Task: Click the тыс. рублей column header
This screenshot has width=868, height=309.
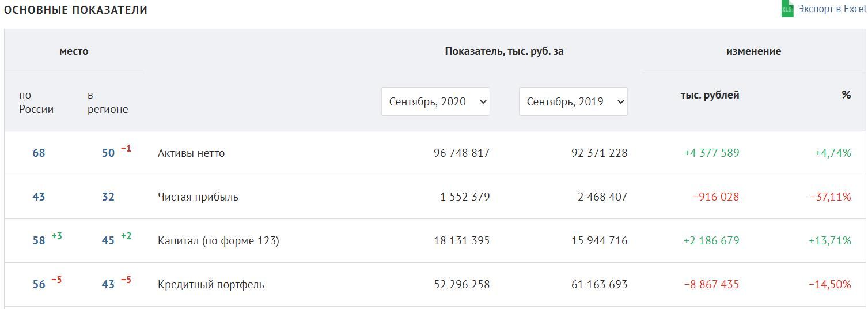Action: [x=710, y=95]
